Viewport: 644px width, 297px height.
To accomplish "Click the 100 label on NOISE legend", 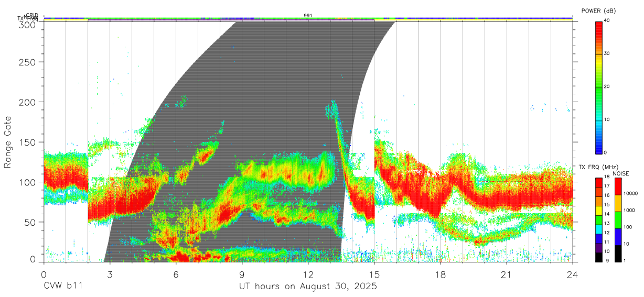I will pyautogui.click(x=628, y=227).
